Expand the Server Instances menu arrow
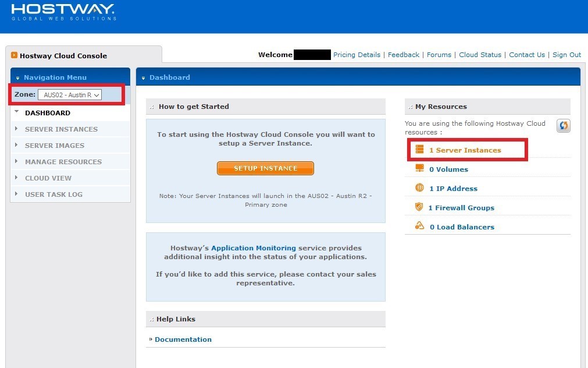 (x=16, y=129)
